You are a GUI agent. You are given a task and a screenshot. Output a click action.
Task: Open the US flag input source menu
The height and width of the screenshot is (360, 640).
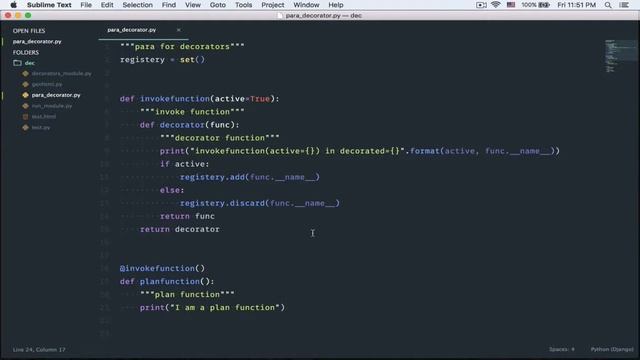[511, 5]
